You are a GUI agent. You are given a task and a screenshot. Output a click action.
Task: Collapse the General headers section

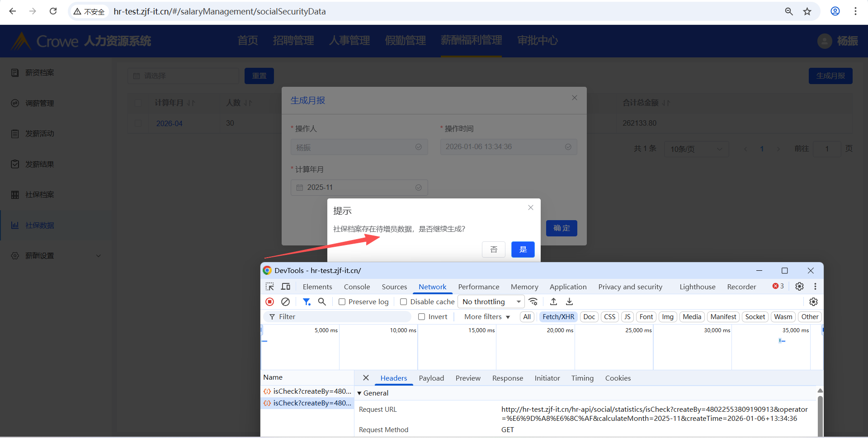click(x=359, y=393)
